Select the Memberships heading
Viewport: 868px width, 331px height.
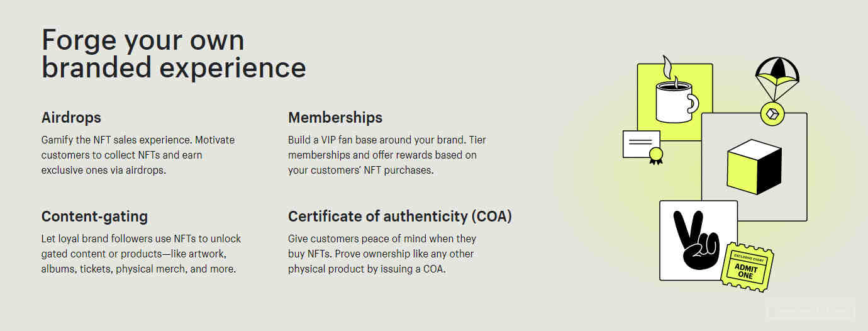[335, 118]
